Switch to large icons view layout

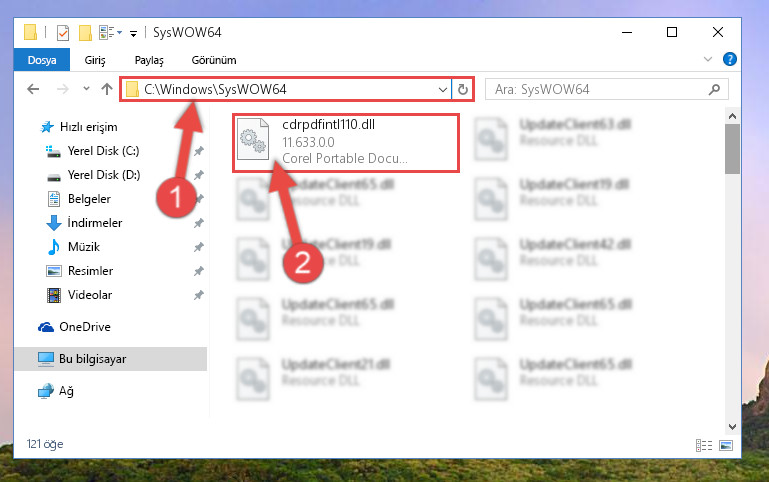click(x=726, y=445)
